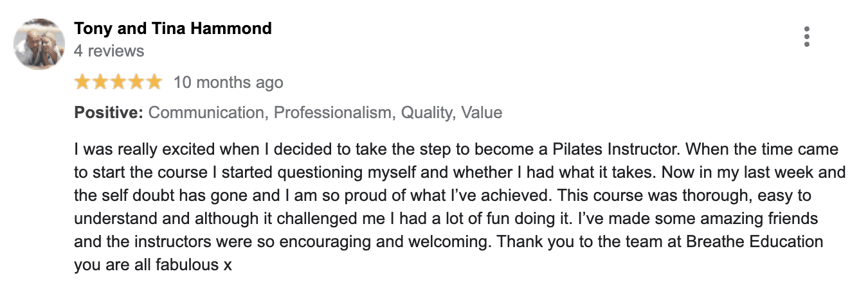The width and height of the screenshot is (868, 285).
Task: Click the second gold rating star
Action: 101,82
